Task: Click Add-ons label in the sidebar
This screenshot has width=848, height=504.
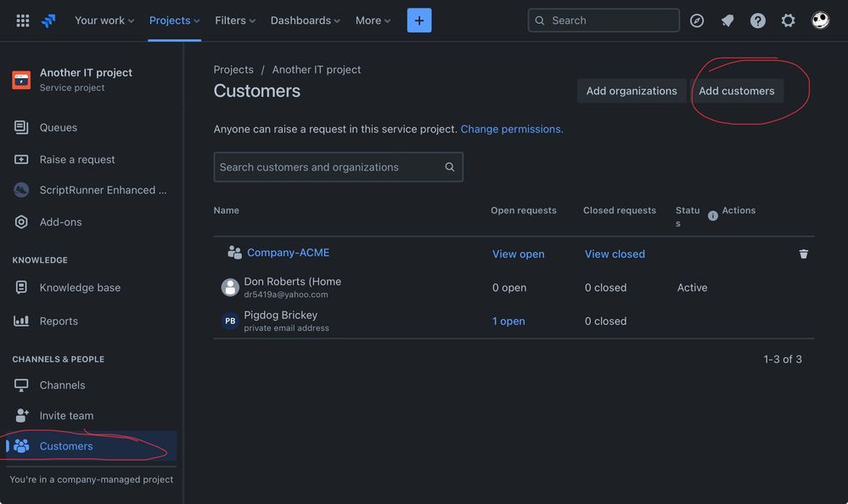Action: click(x=60, y=221)
